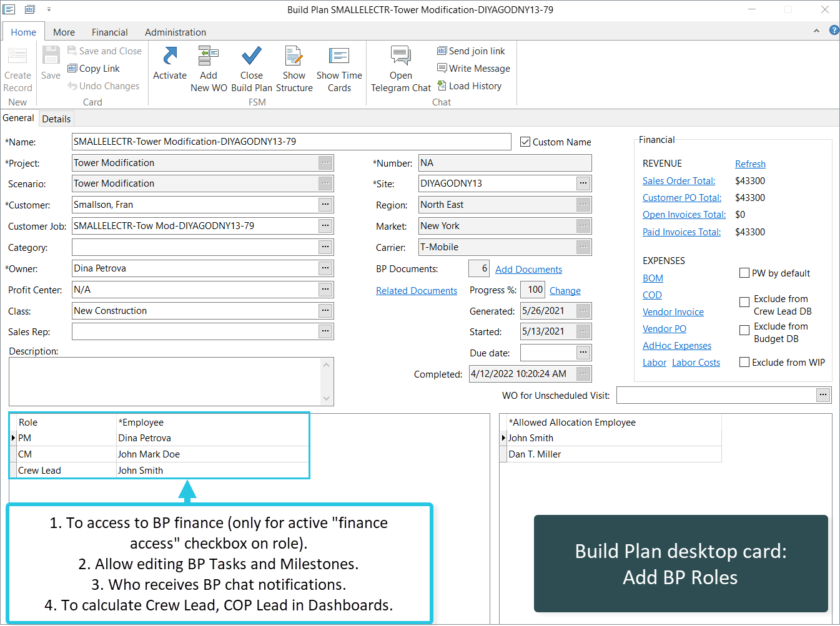Click the Refresh revenue link

pyautogui.click(x=750, y=164)
